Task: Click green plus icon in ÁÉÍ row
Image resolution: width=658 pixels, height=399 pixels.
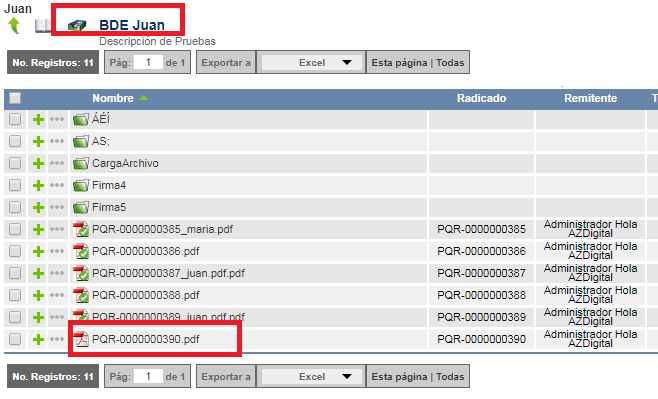Action: [x=38, y=120]
